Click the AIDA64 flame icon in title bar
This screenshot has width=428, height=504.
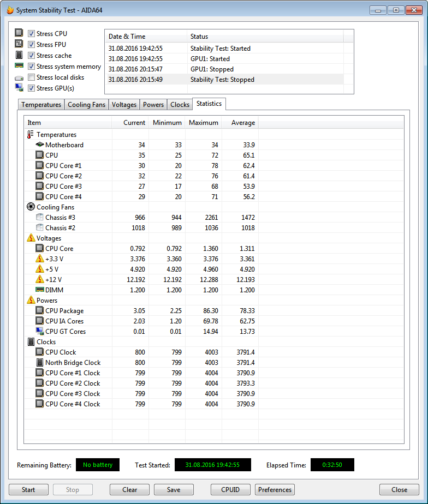(10, 10)
